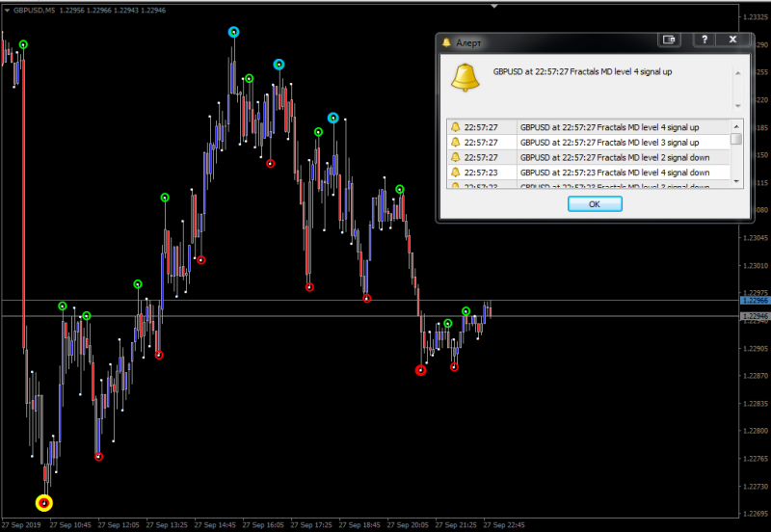771x532 pixels.
Task: Close the Алерт dialog with the X button
Action: click(732, 40)
